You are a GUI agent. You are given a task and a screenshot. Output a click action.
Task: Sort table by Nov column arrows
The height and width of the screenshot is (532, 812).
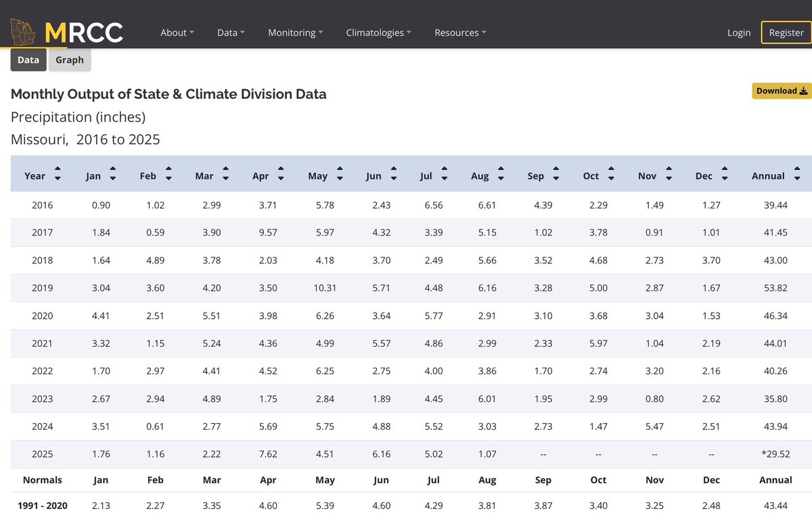[669, 173]
